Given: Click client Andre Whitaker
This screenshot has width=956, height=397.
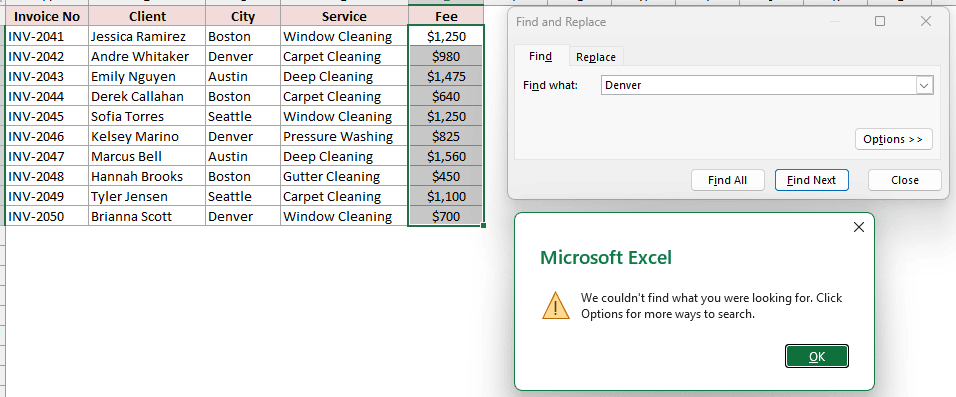Looking at the screenshot, I should 147,57.
